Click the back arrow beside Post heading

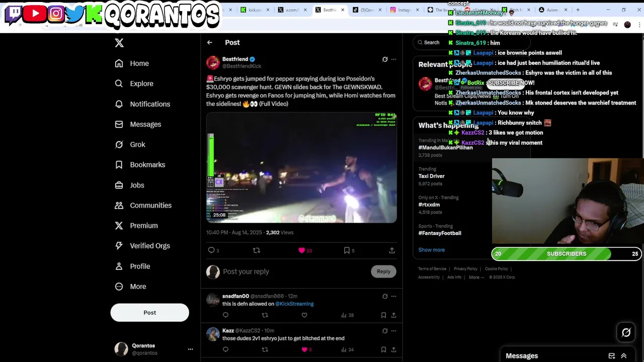(x=210, y=43)
